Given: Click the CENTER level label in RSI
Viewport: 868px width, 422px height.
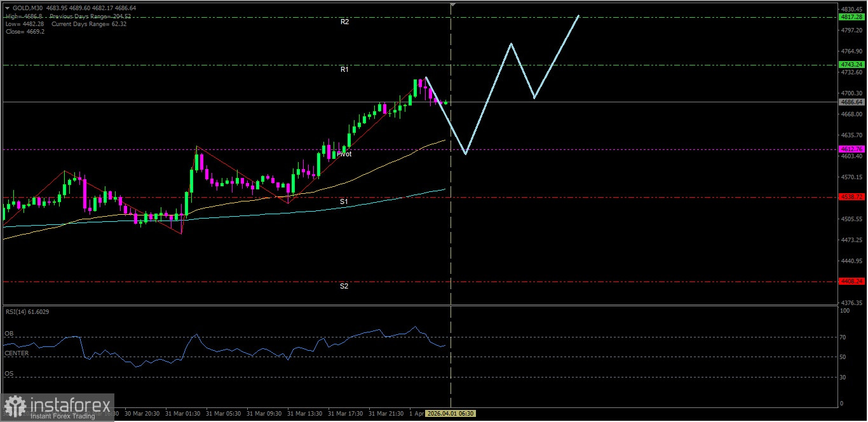Looking at the screenshot, I should coord(17,353).
